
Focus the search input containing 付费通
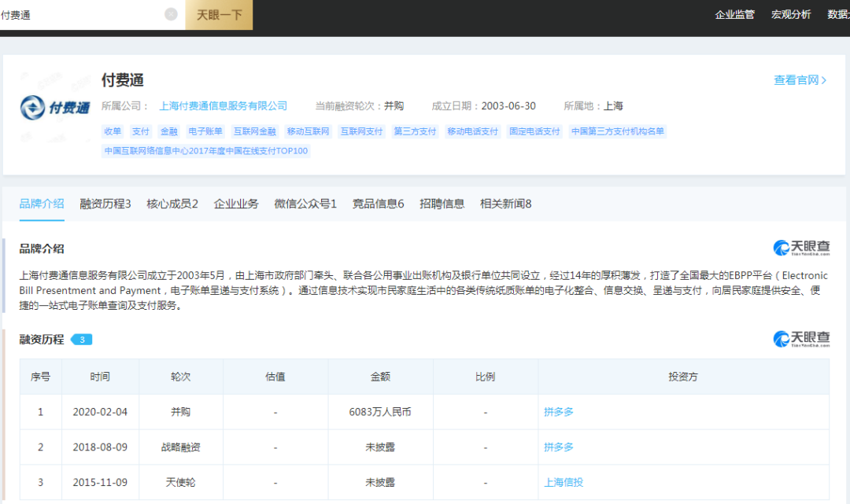pyautogui.click(x=79, y=15)
